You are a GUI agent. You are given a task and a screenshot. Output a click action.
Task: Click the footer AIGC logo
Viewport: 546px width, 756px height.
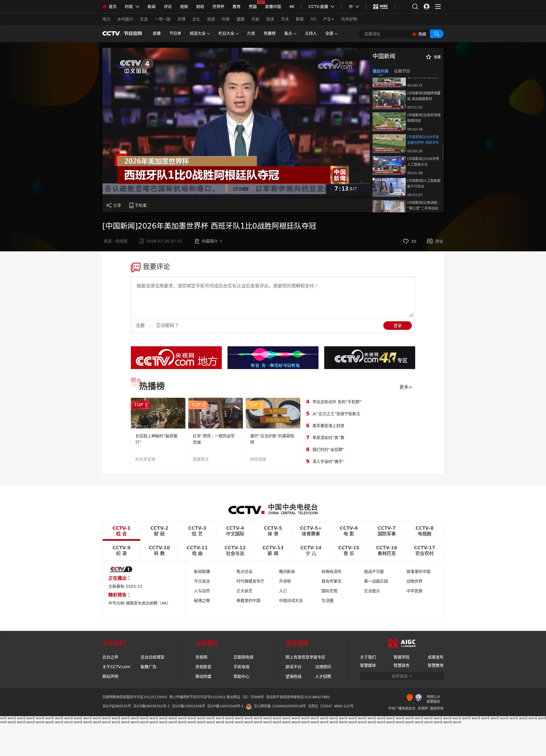pyautogui.click(x=402, y=643)
